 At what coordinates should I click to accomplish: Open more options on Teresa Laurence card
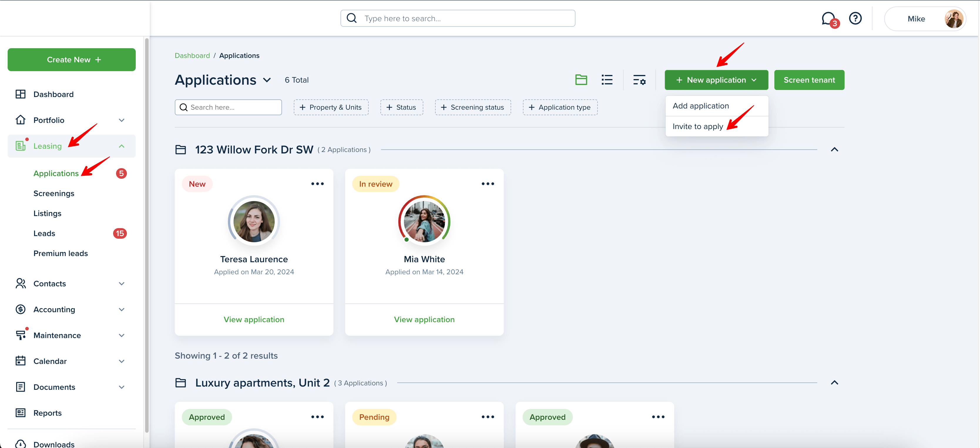(x=317, y=184)
